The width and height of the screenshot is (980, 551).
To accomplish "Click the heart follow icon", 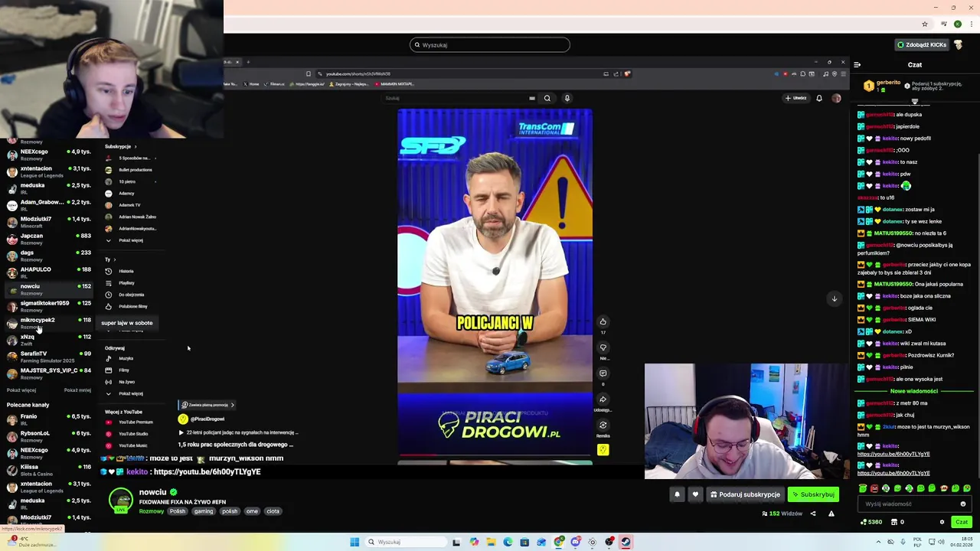I will pos(695,494).
